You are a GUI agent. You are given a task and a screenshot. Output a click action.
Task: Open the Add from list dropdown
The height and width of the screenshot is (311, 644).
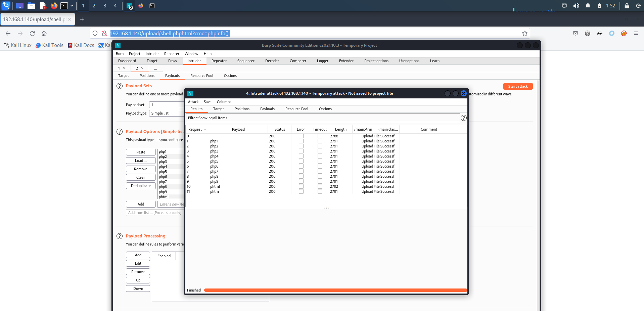point(155,213)
